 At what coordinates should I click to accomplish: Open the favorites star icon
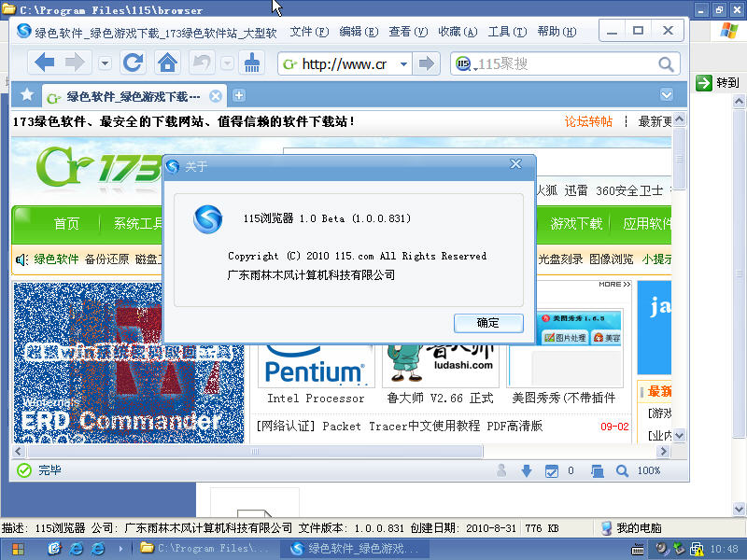pyautogui.click(x=27, y=95)
